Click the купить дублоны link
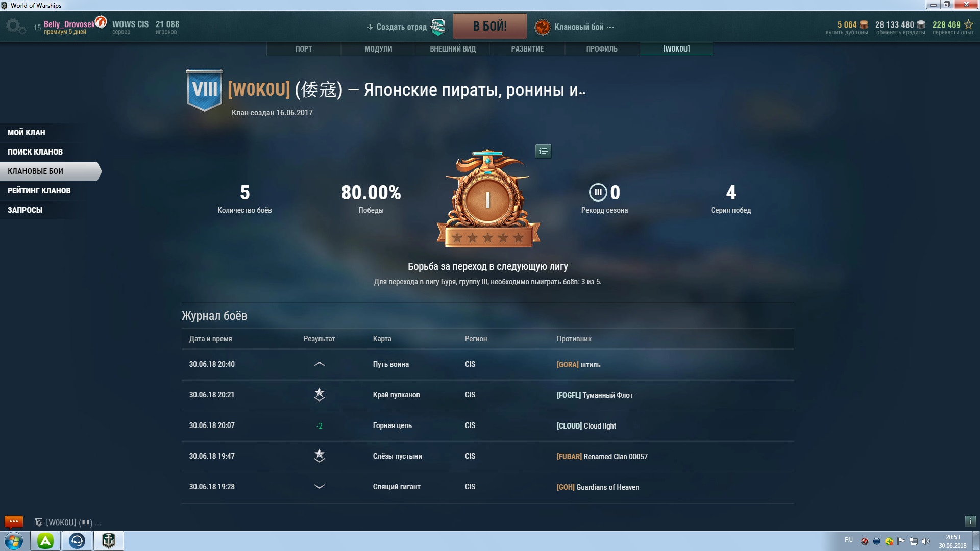Screen dimensions: 980x551 point(847,33)
